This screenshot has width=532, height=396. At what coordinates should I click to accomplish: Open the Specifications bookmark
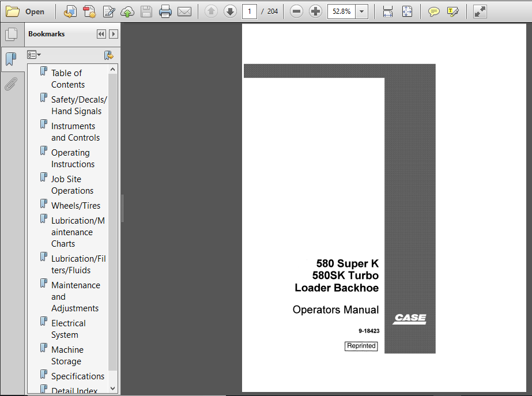pyautogui.click(x=78, y=376)
